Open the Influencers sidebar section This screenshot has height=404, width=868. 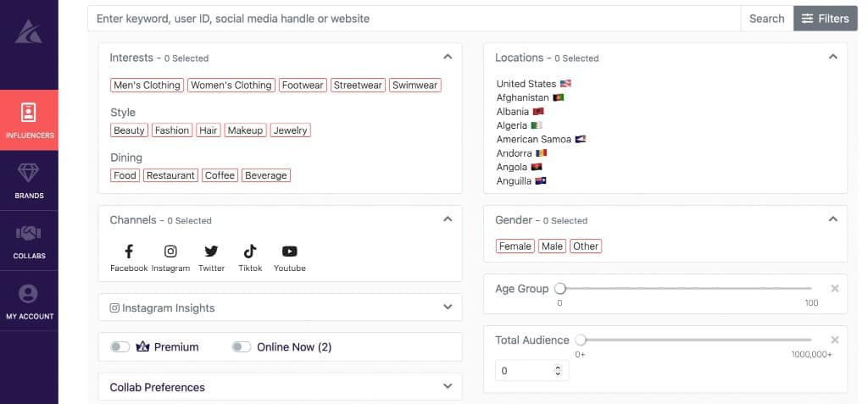click(x=29, y=119)
